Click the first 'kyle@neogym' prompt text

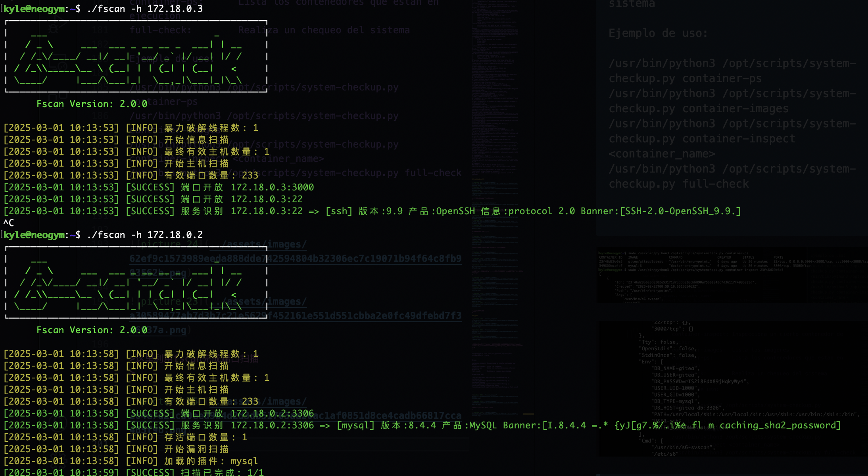click(x=34, y=9)
